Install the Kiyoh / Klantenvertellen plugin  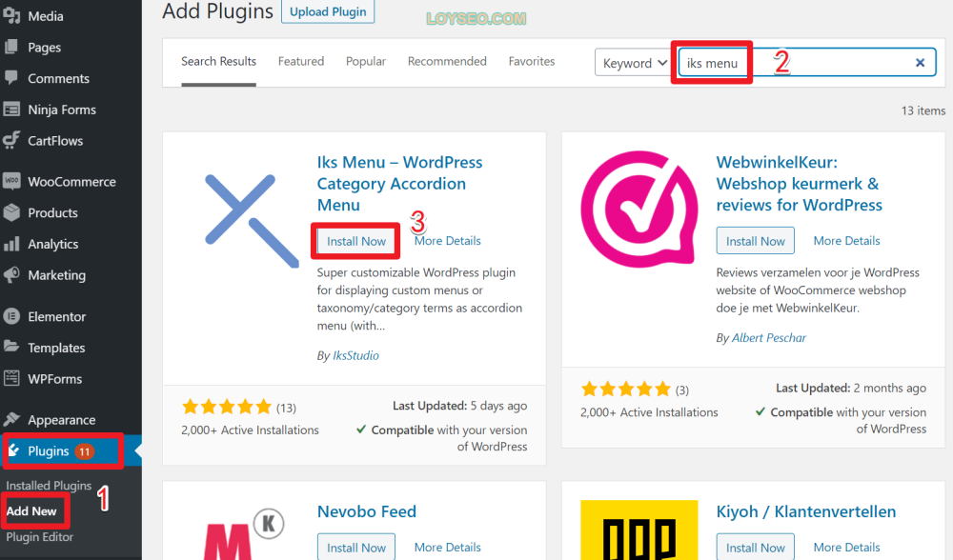coord(756,548)
